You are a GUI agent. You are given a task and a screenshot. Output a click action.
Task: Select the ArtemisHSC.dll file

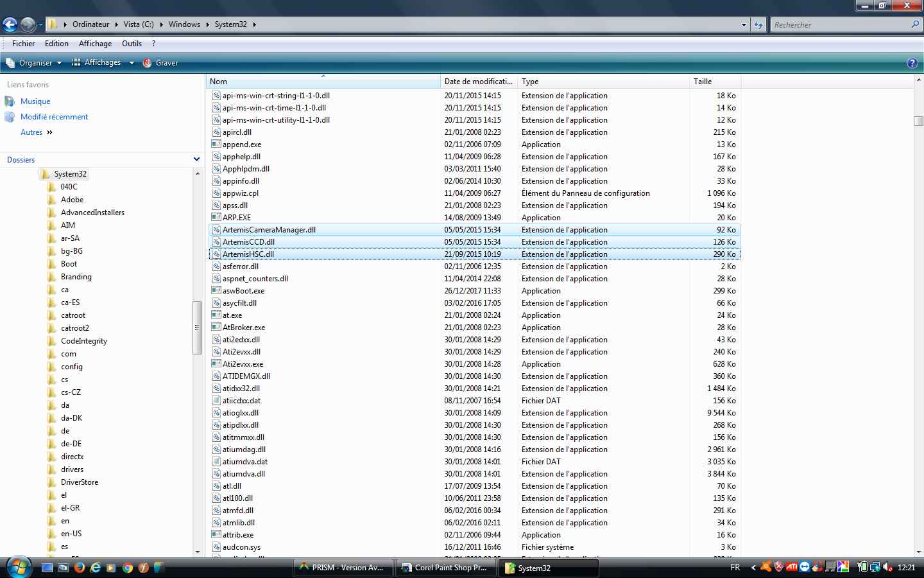(x=248, y=254)
